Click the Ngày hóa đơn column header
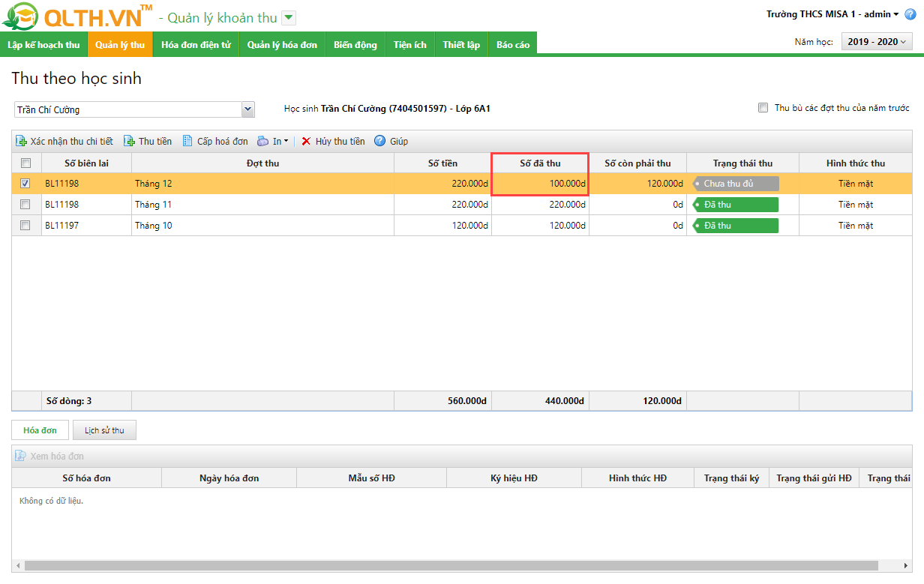This screenshot has height=584, width=924. click(x=229, y=478)
